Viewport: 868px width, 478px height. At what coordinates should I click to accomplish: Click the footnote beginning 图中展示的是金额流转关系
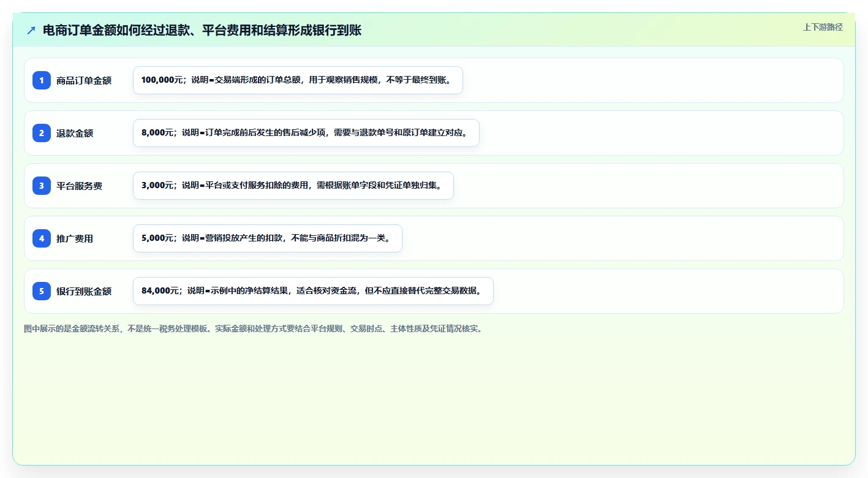pos(253,328)
